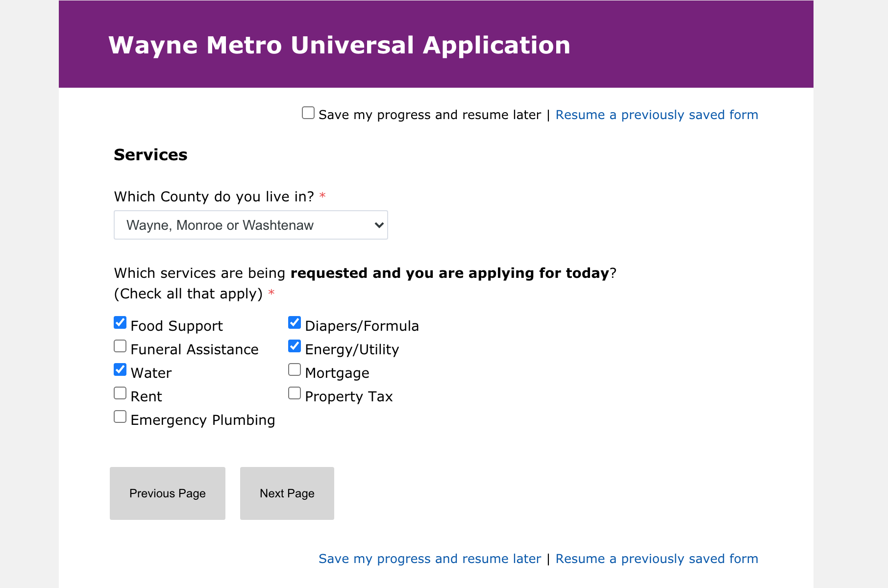This screenshot has width=888, height=588.
Task: Click the Water label text
Action: [x=151, y=373]
